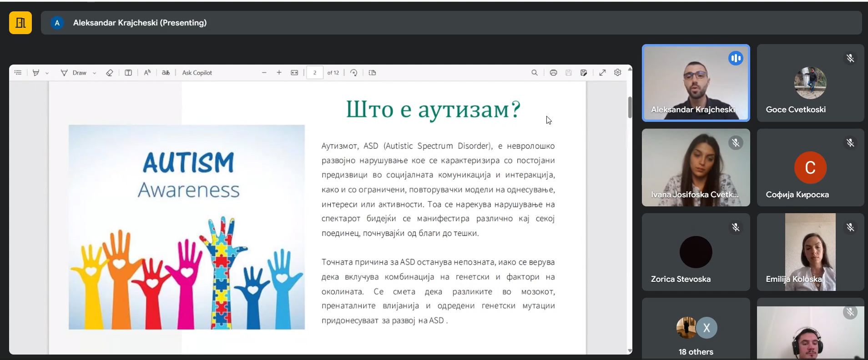Select the Eraser tool
Image resolution: width=868 pixels, height=360 pixels.
[x=109, y=73]
